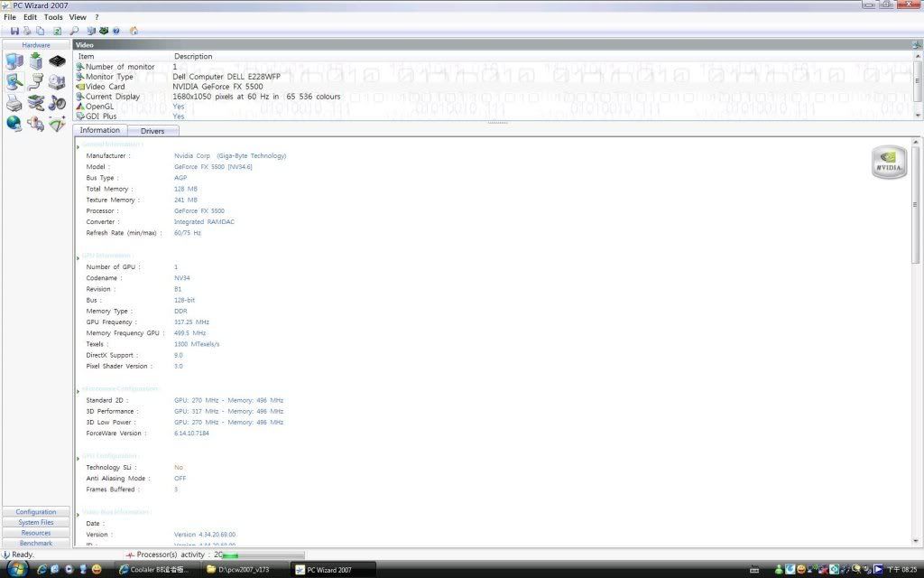Select the Information tab

[x=99, y=130]
